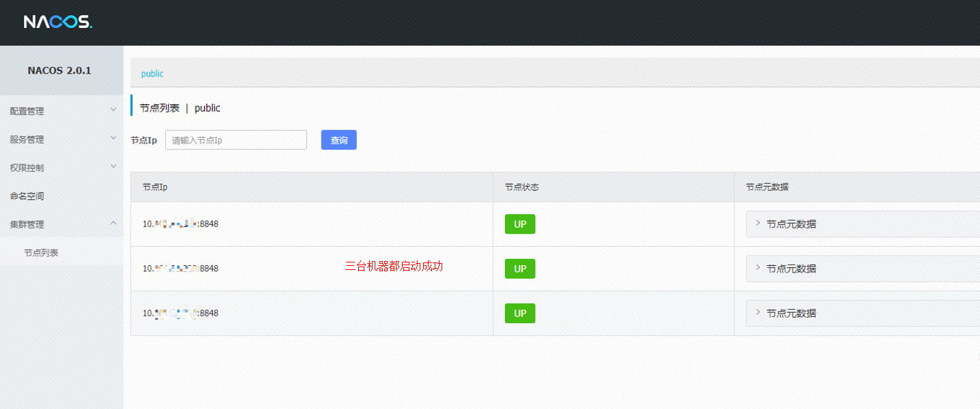Click the public namespace link
This screenshot has height=409, width=980.
[x=152, y=74]
